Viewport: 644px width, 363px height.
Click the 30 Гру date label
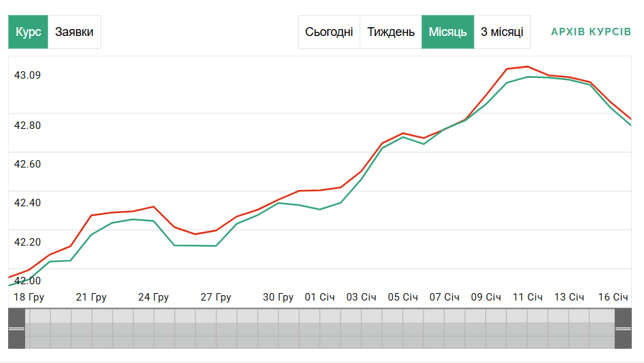tap(278, 297)
